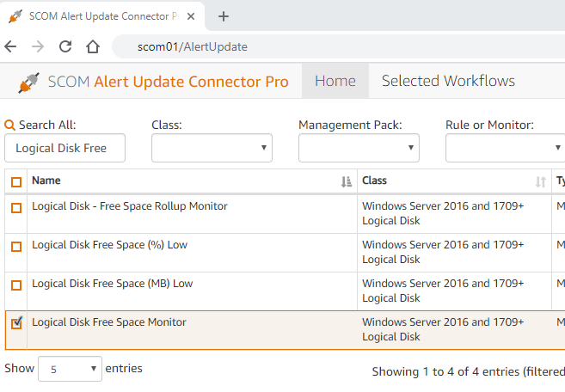
Task: Select 'Logical Disk Free Space (MB) Low' text
Action: tap(113, 283)
